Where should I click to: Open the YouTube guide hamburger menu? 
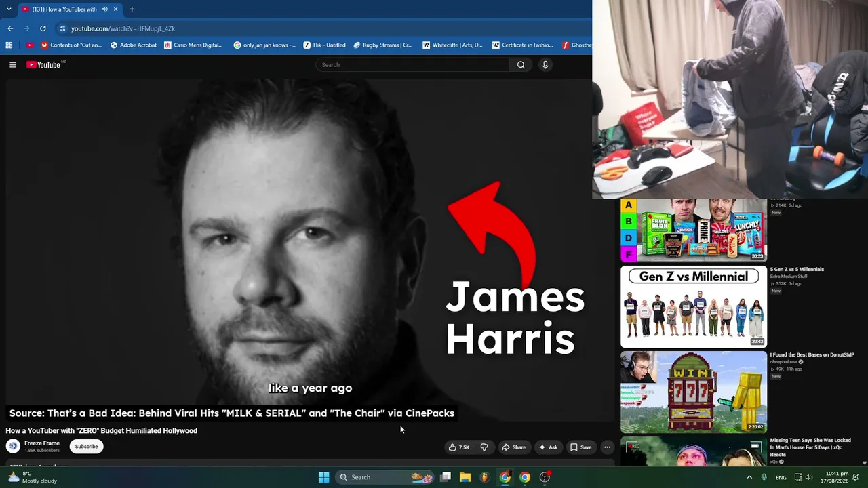pyautogui.click(x=13, y=65)
